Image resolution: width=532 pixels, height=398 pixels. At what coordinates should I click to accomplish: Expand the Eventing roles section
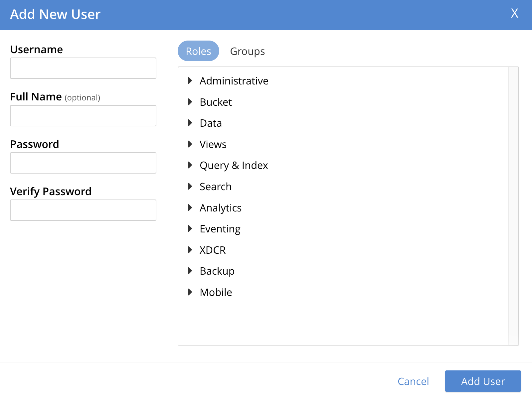click(190, 229)
